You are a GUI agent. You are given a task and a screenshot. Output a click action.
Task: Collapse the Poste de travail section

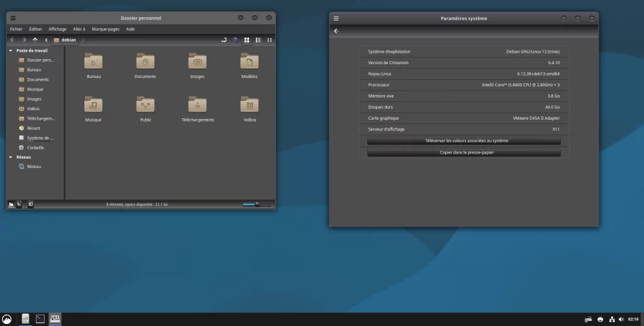(11, 50)
